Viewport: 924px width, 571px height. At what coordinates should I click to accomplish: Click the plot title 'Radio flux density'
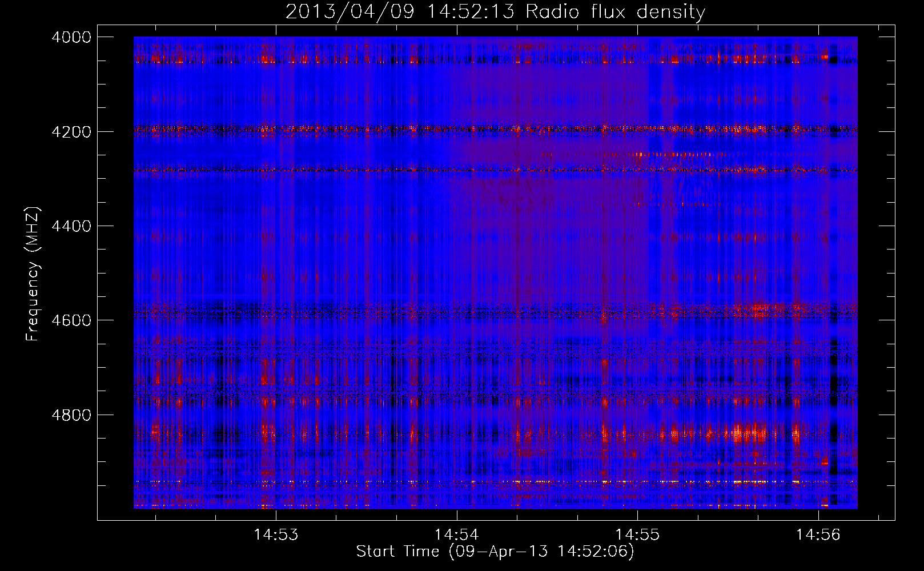615,11
